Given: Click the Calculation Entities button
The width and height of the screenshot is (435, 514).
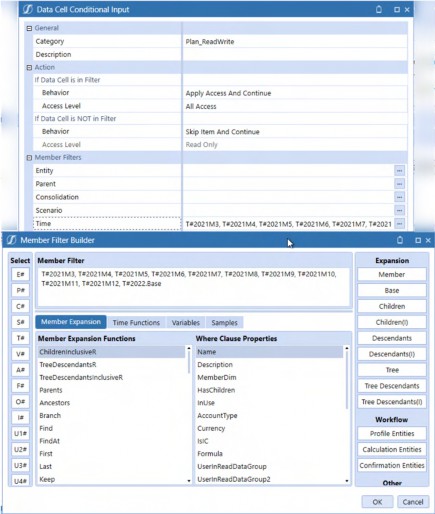Looking at the screenshot, I should tap(392, 449).
